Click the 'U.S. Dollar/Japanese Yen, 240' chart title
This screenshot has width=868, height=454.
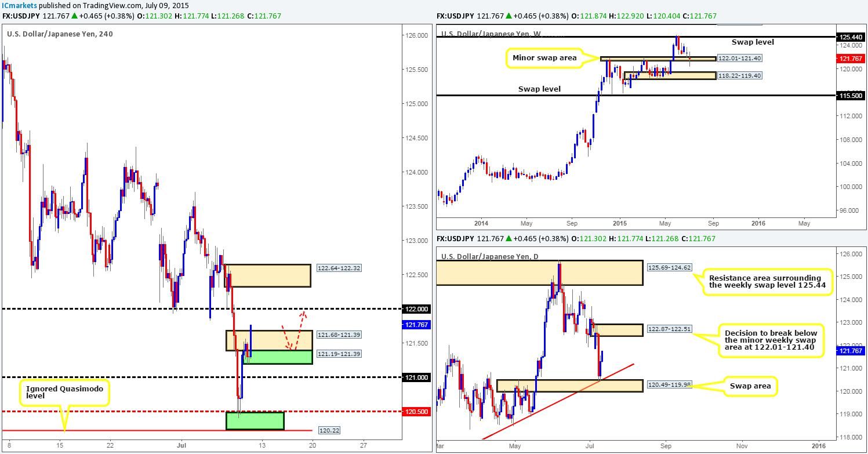tap(60, 34)
